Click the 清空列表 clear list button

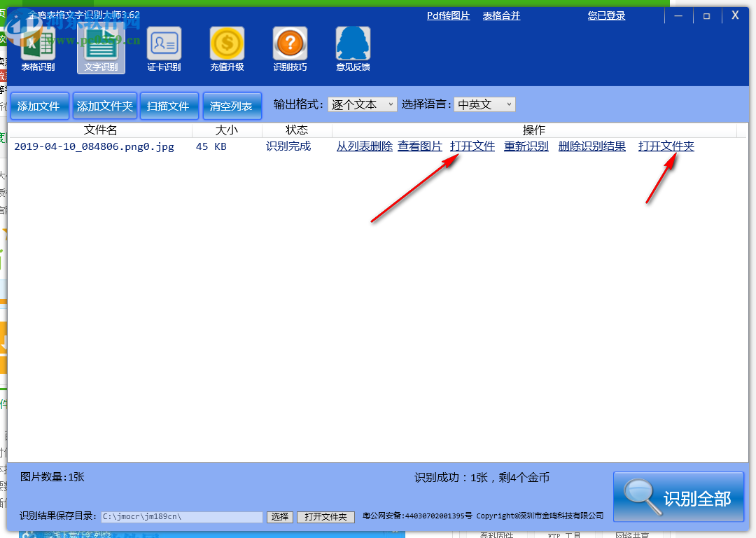coord(232,105)
